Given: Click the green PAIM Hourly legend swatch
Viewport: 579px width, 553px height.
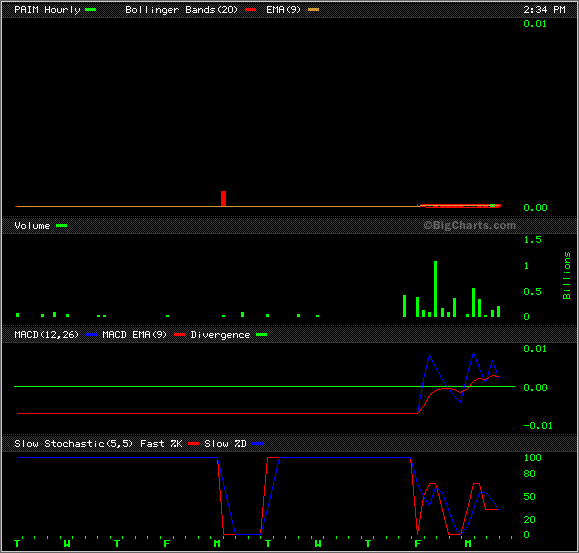Looking at the screenshot, I should click(x=90, y=10).
